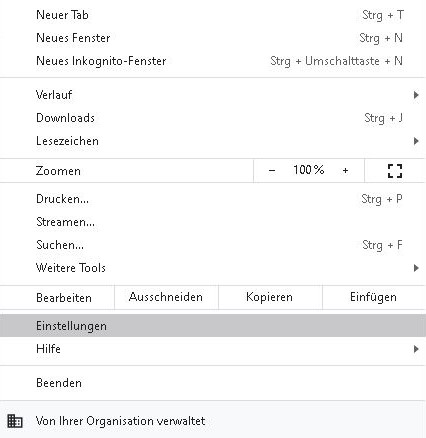The height and width of the screenshot is (438, 426).
Task: Click the Ausschneiden button
Action: point(166,297)
